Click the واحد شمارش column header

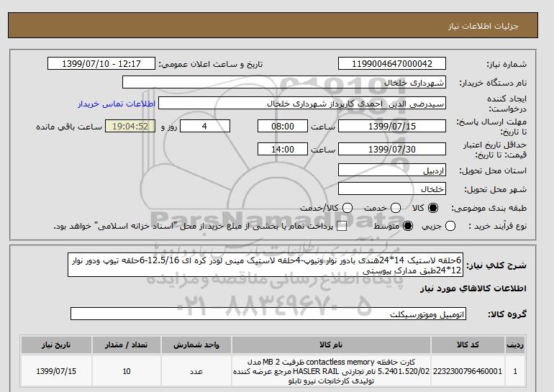coord(196,345)
